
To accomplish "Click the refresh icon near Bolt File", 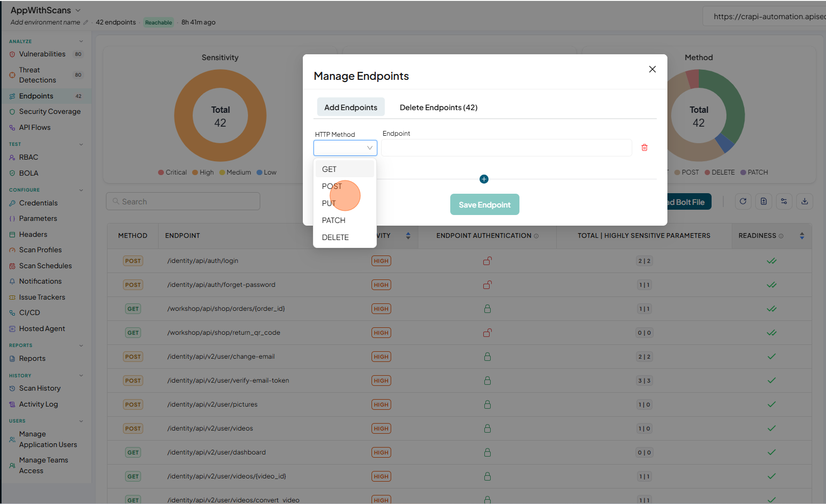I will point(743,201).
